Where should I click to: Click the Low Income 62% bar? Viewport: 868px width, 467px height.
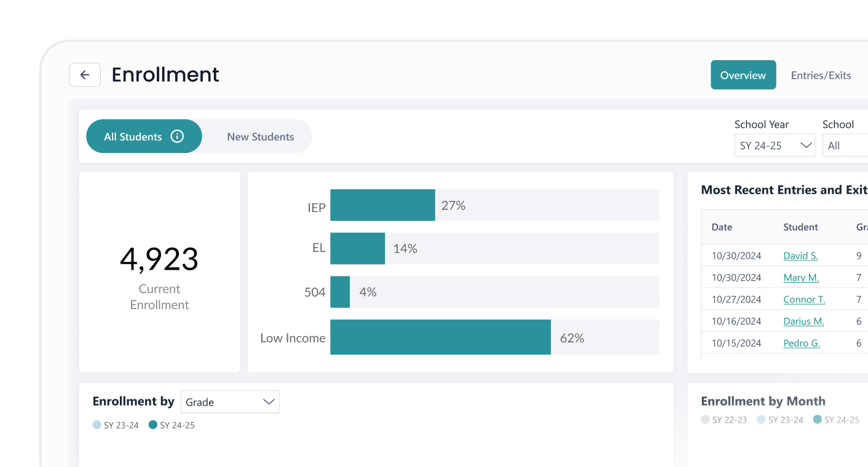pos(440,337)
